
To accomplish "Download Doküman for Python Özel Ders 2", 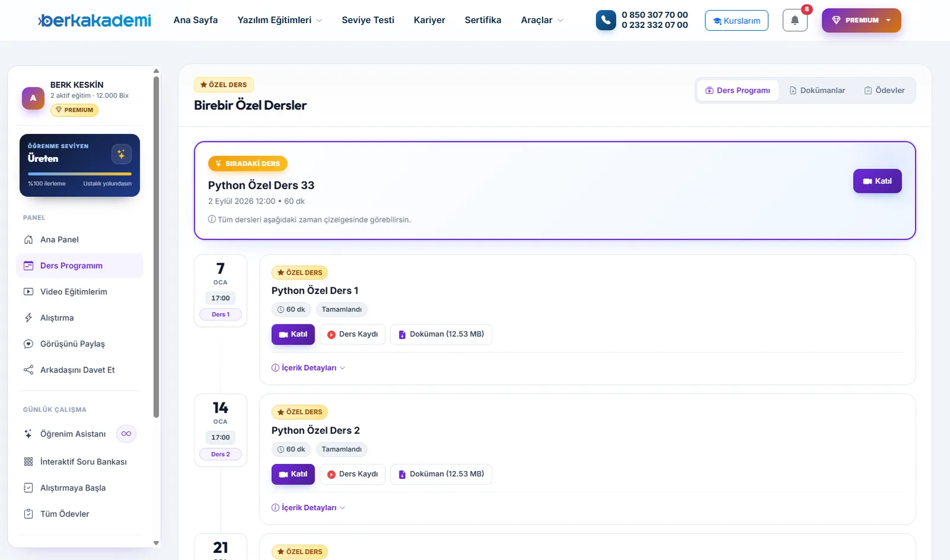I will [441, 474].
